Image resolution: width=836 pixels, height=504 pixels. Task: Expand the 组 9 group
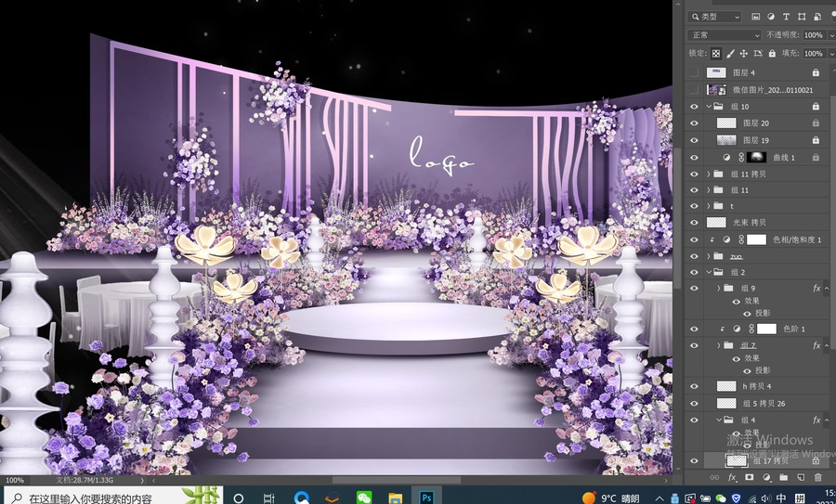click(719, 289)
